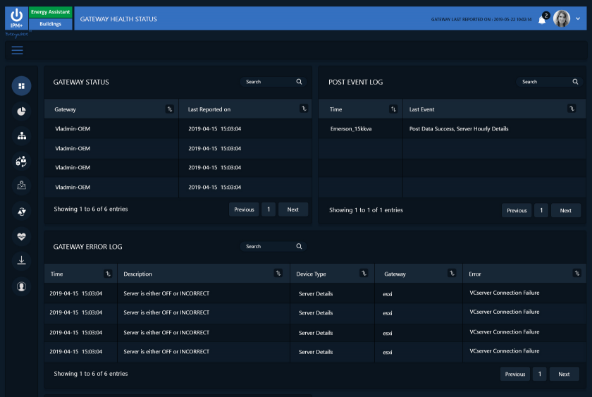Click Gateway Error Log search magnifier icon
Image resolution: width=592 pixels, height=397 pixels.
[299, 246]
